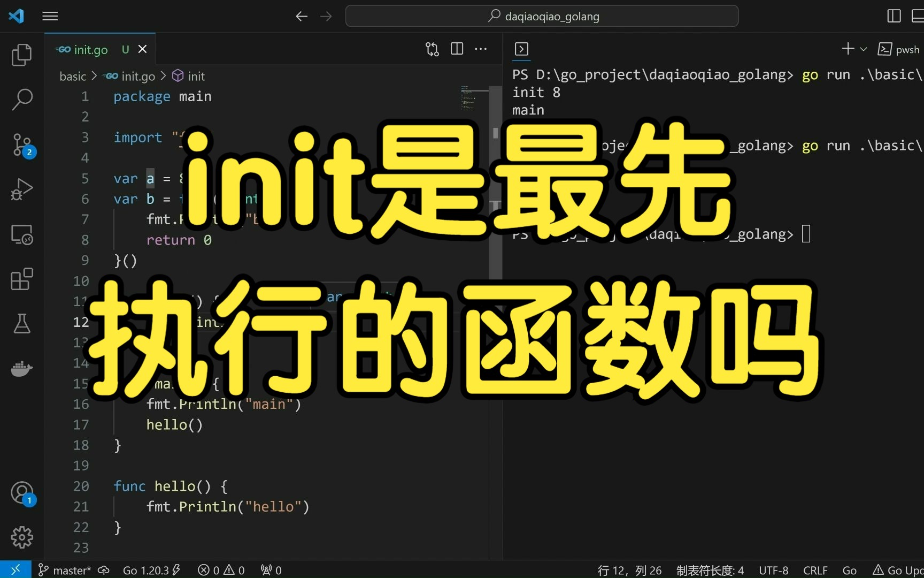Click the daqiaoqiao_golang command center search
Viewport: 924px width, 578px height.
coord(542,16)
